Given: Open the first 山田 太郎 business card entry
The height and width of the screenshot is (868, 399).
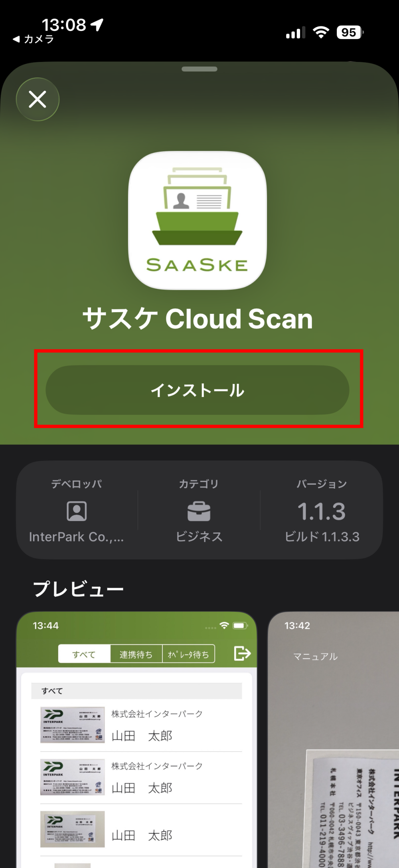Looking at the screenshot, I should tap(141, 725).
